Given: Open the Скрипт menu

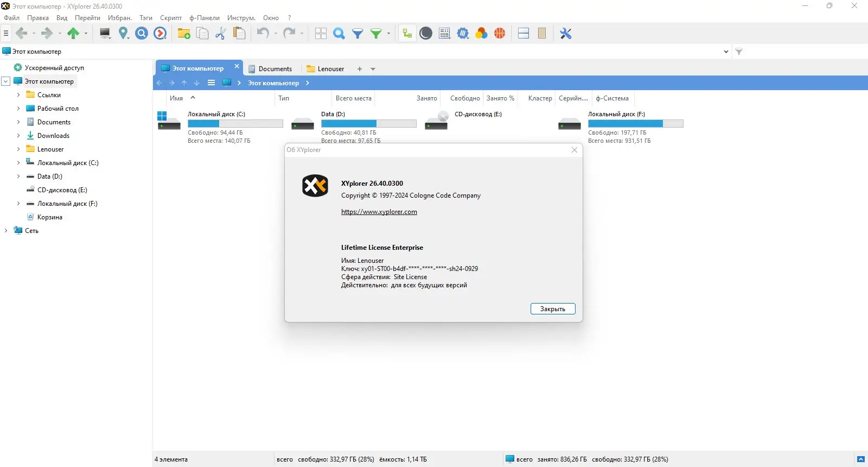Looking at the screenshot, I should [171, 18].
